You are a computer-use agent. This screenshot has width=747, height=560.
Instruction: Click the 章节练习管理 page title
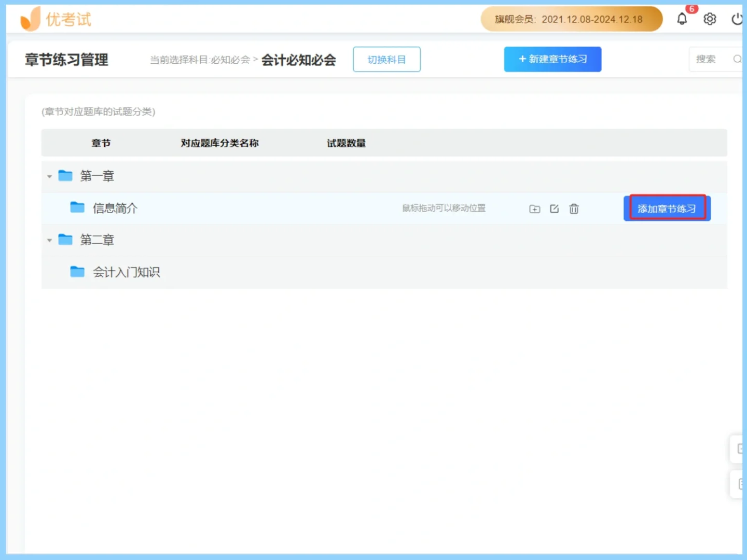[x=67, y=60]
